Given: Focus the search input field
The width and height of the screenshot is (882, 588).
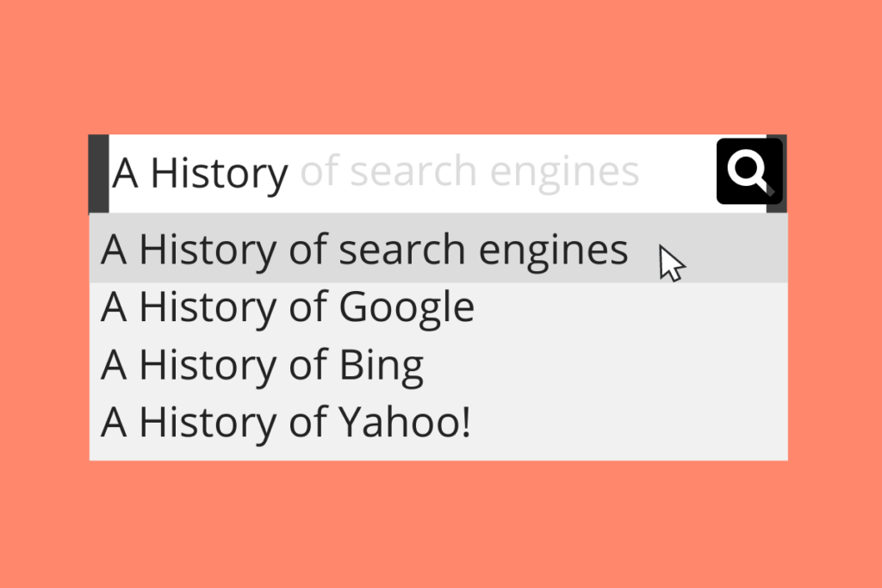Looking at the screenshot, I should pyautogui.click(x=412, y=173).
